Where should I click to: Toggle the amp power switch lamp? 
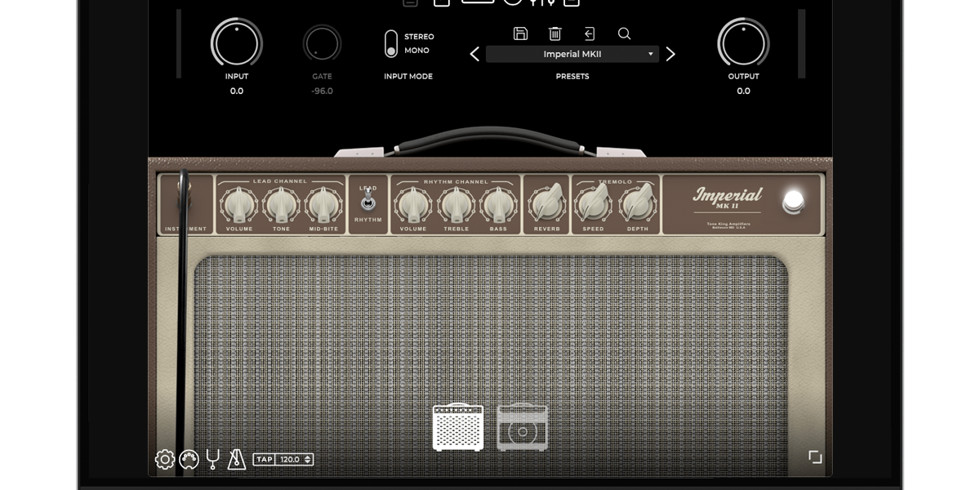[793, 202]
